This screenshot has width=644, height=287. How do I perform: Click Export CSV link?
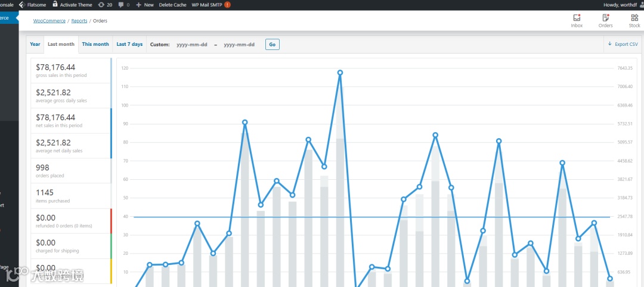(x=623, y=44)
